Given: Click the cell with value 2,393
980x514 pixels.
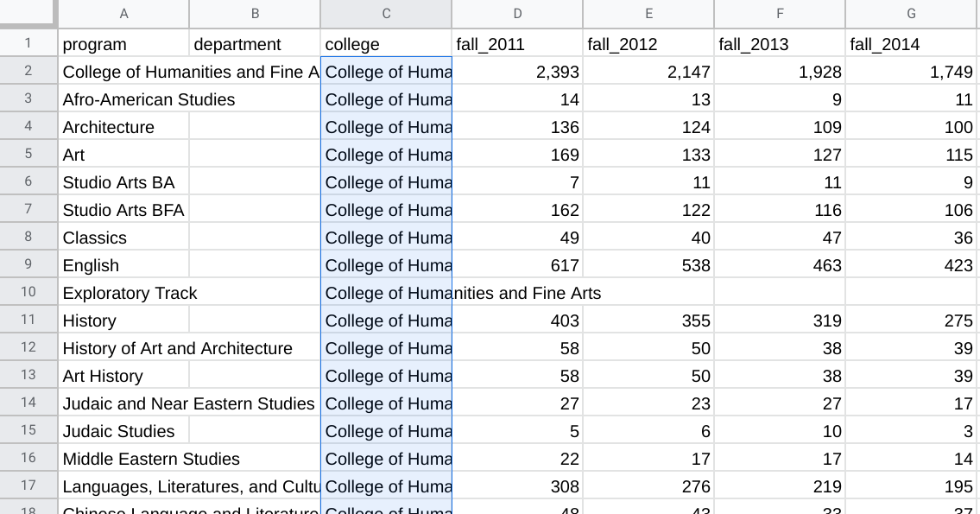Looking at the screenshot, I should point(517,72).
